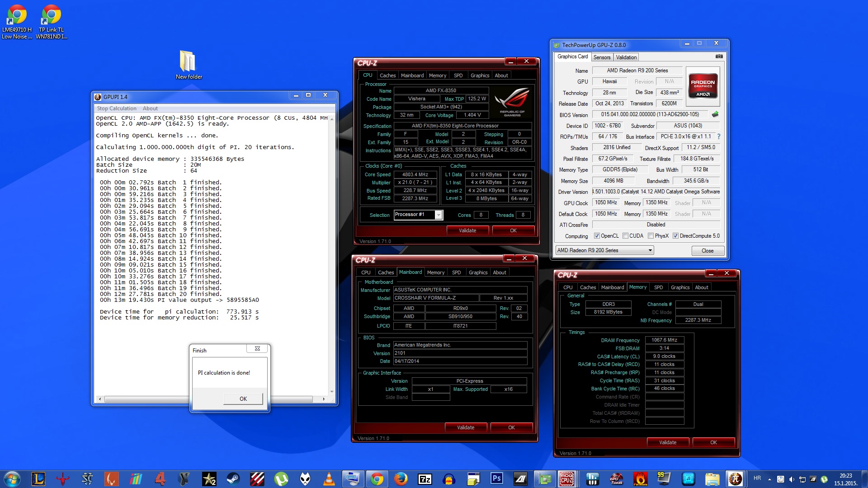This screenshot has width=868, height=488.
Task: Open uTorrent taskbar icon
Action: [x=281, y=479]
